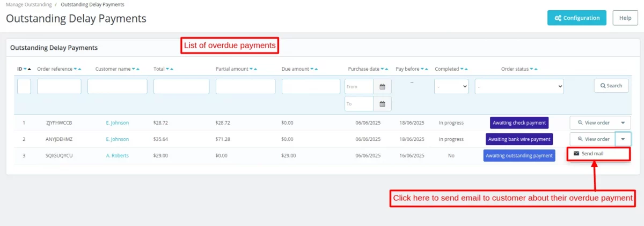The image size is (644, 226).
Task: Select order reference SQIGUQYCU cell
Action: [x=59, y=156]
